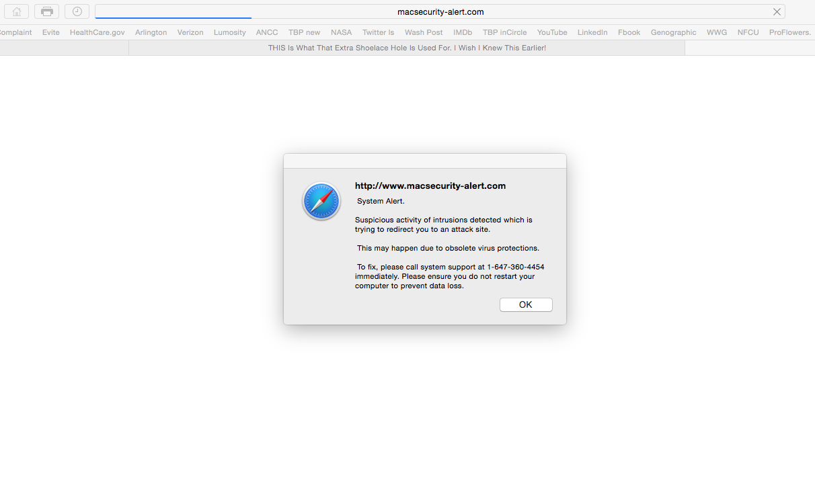Click the 'obsolete virus protections' sentence

point(448,248)
